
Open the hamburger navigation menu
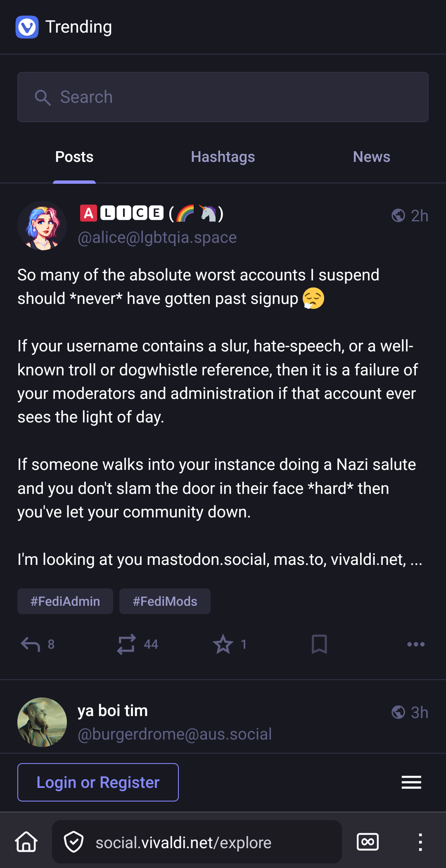(411, 782)
